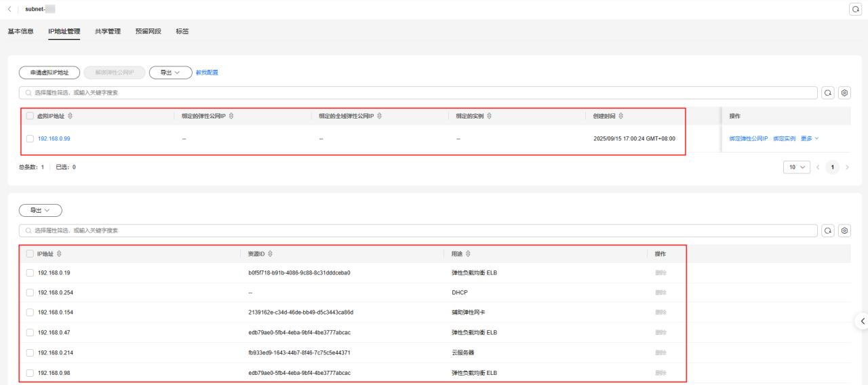Switch to the 基本信息 tab
The width and height of the screenshot is (868, 385).
[20, 31]
